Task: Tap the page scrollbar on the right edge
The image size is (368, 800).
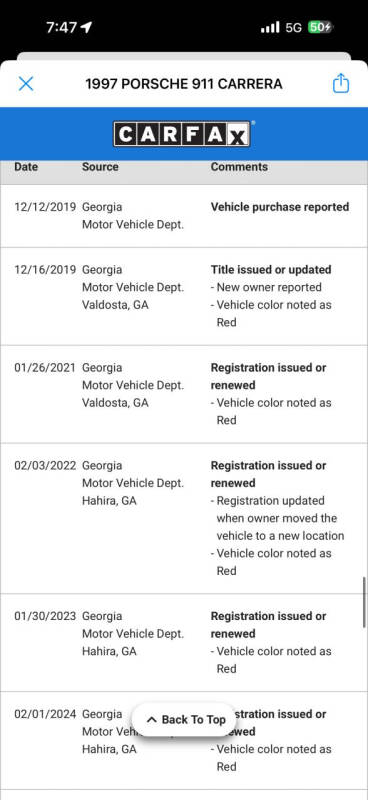Action: pyautogui.click(x=364, y=602)
